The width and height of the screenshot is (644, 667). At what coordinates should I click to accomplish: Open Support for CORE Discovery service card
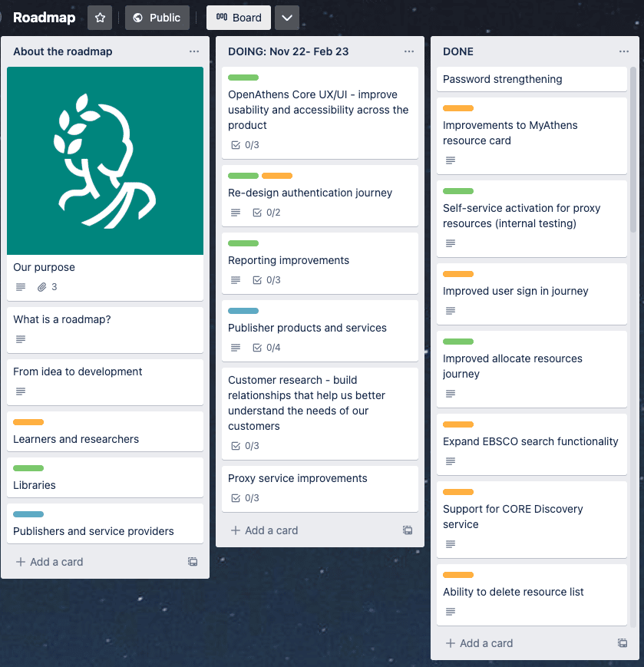point(532,520)
